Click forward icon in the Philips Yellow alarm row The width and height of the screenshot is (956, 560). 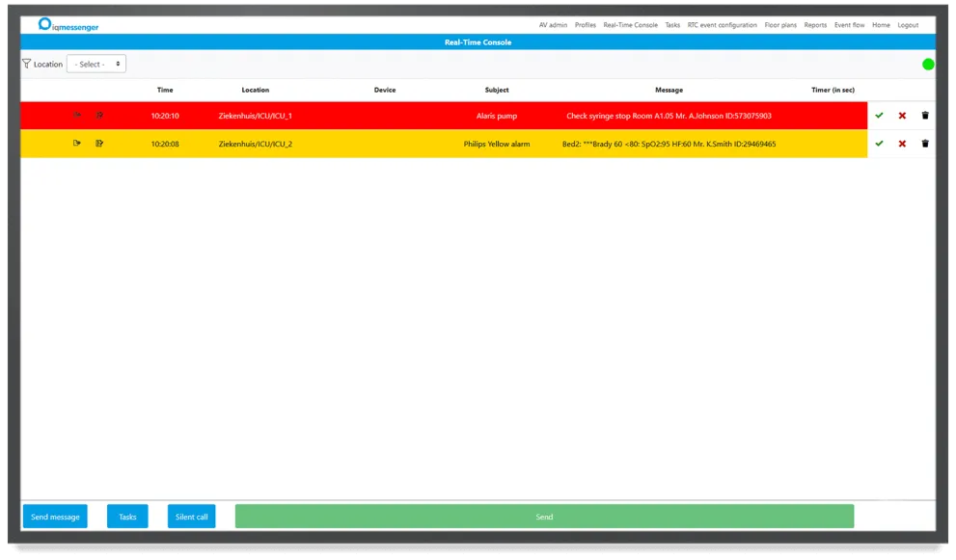(77, 144)
